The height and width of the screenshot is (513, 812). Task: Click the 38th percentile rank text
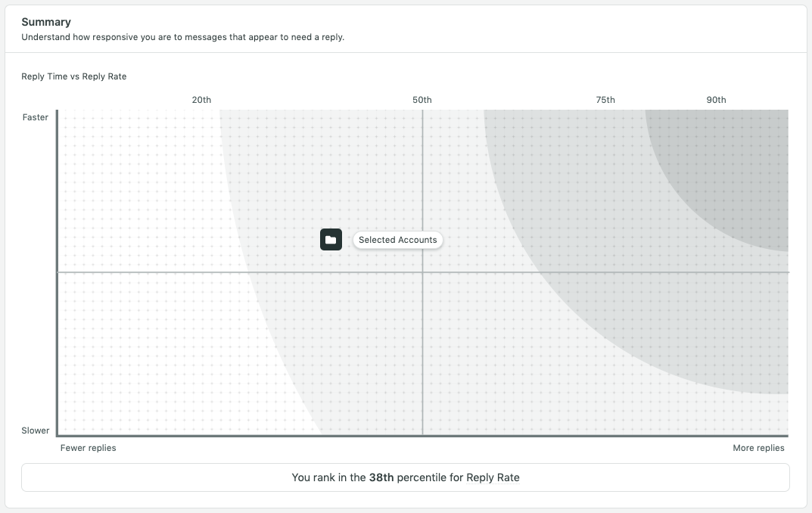pos(381,477)
